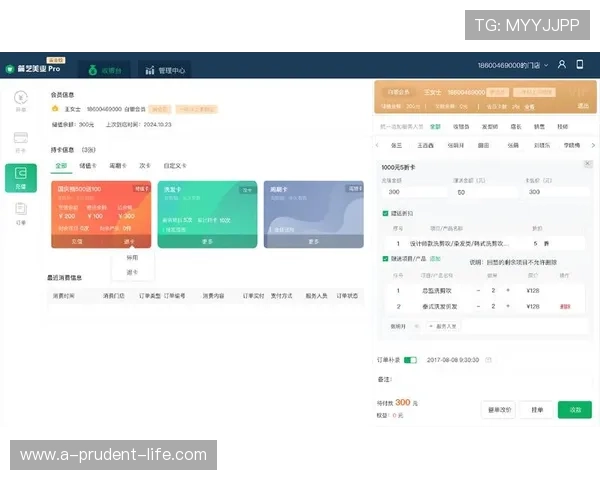Toggle the 订单补录 switch
Image resolution: width=600 pixels, height=480 pixels.
tap(410, 360)
